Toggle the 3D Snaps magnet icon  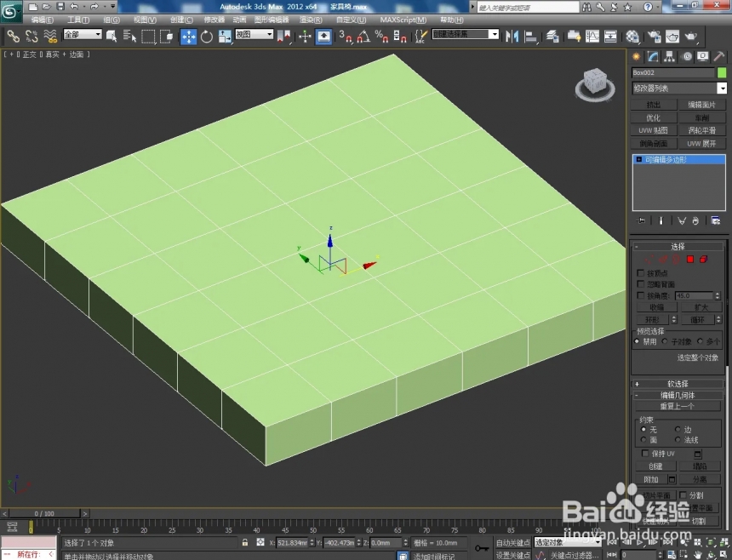click(x=346, y=37)
